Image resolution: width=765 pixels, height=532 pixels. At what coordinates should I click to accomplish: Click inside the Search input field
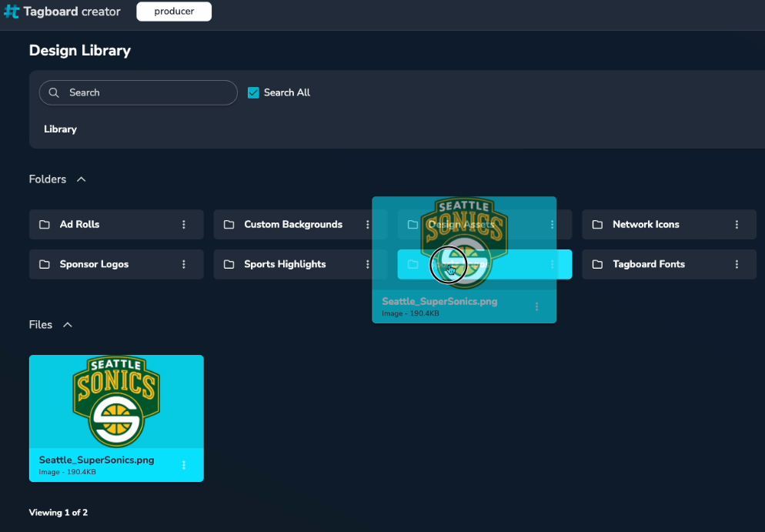tap(146, 92)
